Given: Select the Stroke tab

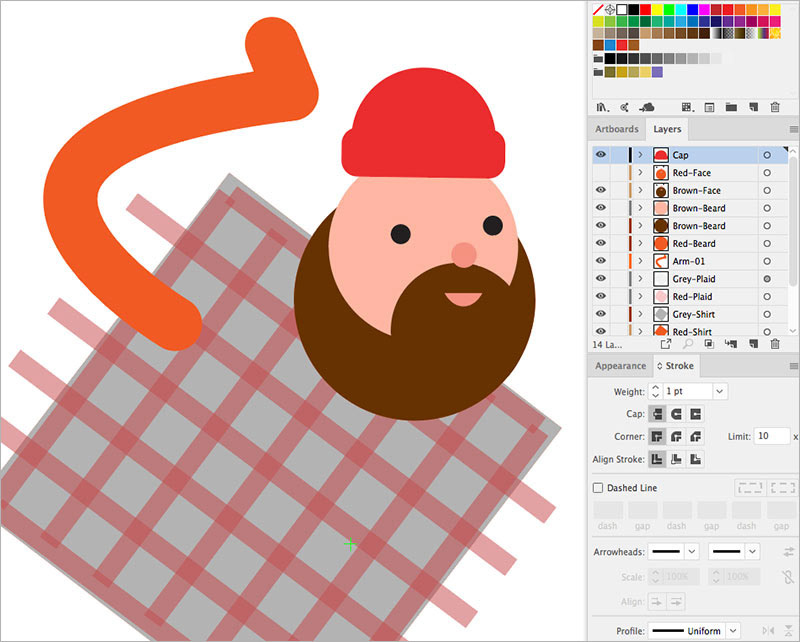Looking at the screenshot, I should tap(675, 366).
